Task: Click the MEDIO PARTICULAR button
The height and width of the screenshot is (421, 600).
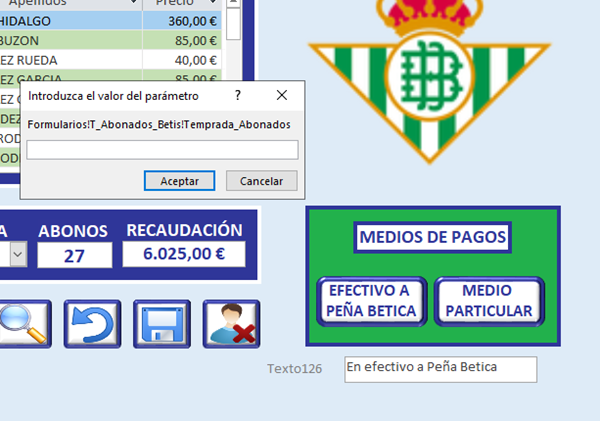Action: coord(489,301)
